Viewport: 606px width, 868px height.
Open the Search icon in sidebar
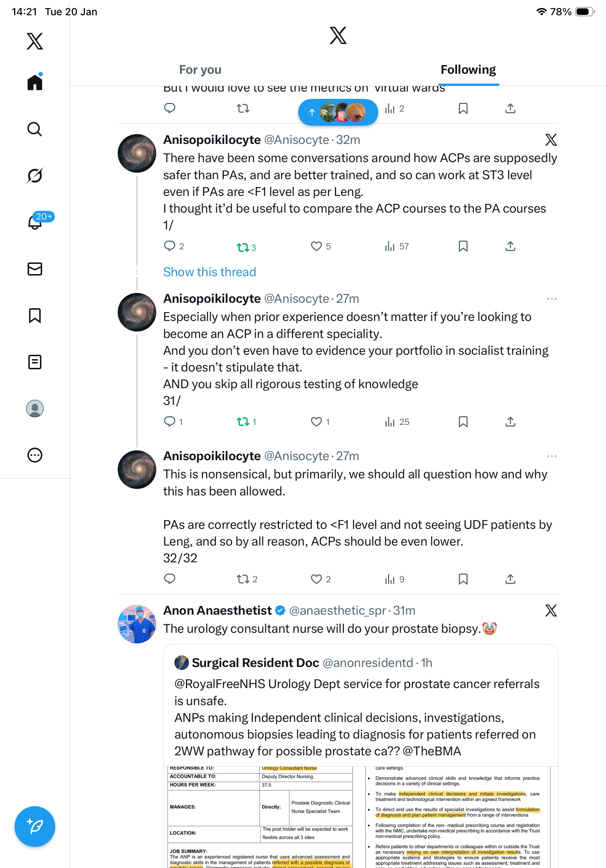[35, 129]
